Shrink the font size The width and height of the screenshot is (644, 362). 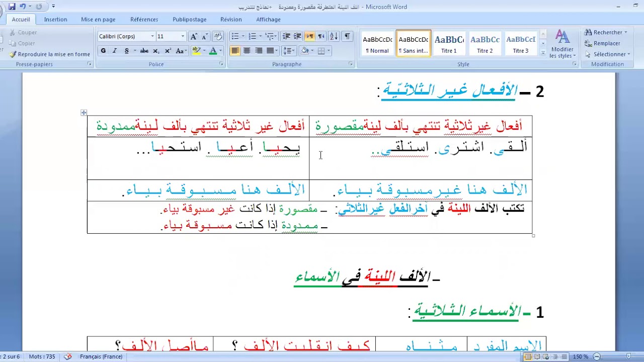(x=204, y=36)
